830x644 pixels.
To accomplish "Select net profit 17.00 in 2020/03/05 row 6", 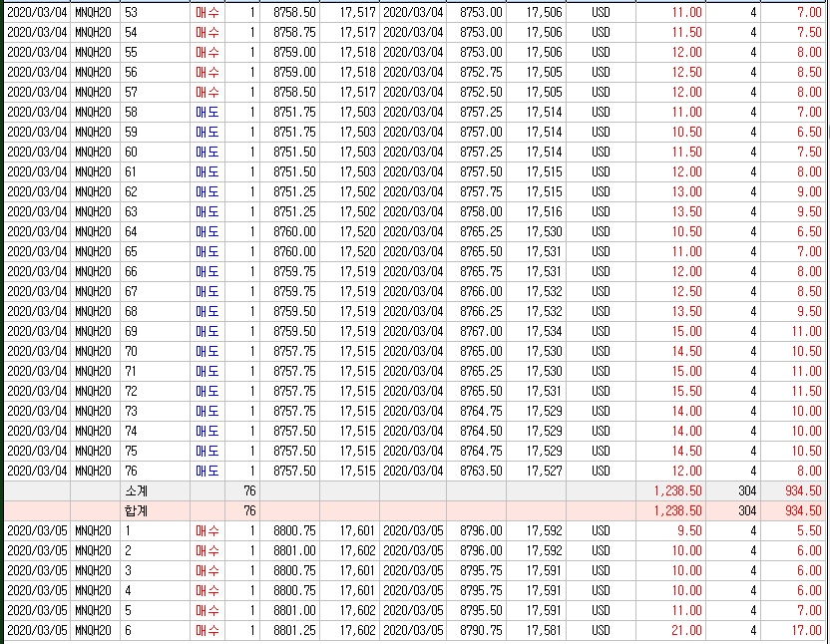I will point(806,630).
